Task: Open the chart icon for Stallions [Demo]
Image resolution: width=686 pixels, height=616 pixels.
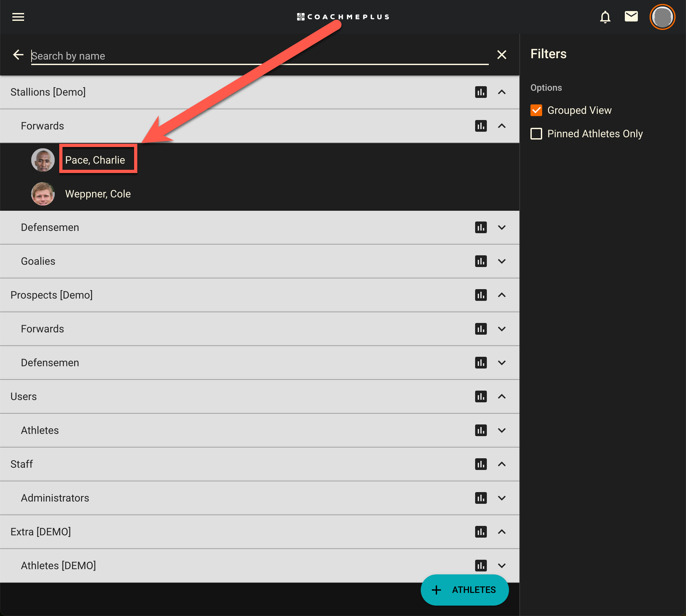Action: (480, 92)
